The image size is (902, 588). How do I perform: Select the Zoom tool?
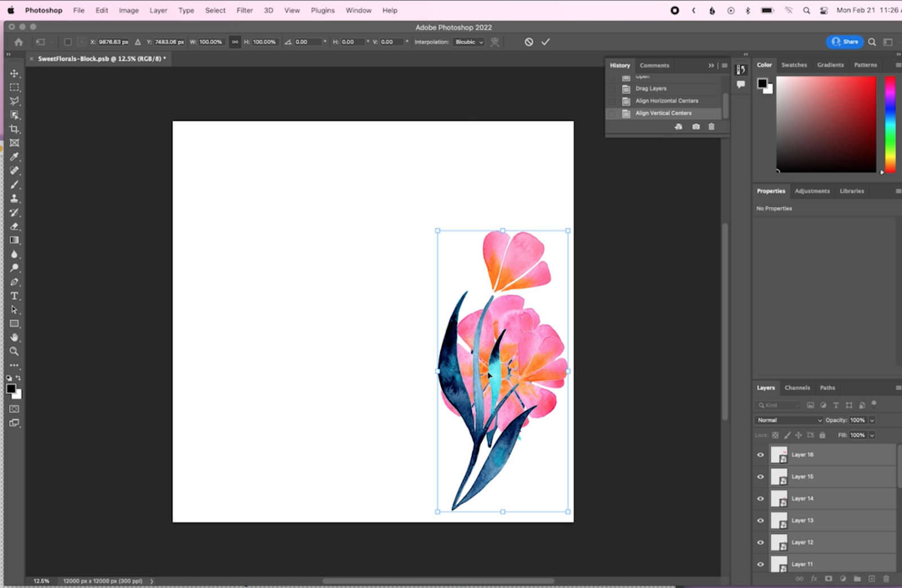click(x=15, y=351)
